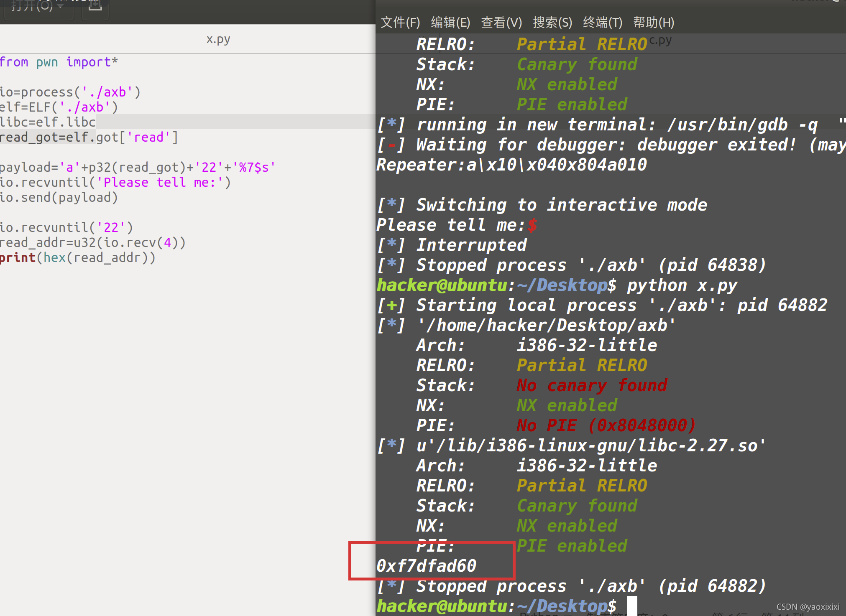Click the 'python x.py' command text
This screenshot has width=846, height=616.
[x=682, y=285]
